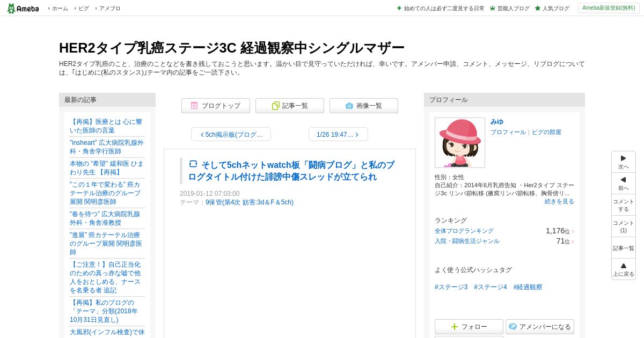Open 人気ブログ link
This screenshot has width=644, height=338.
pos(555,9)
